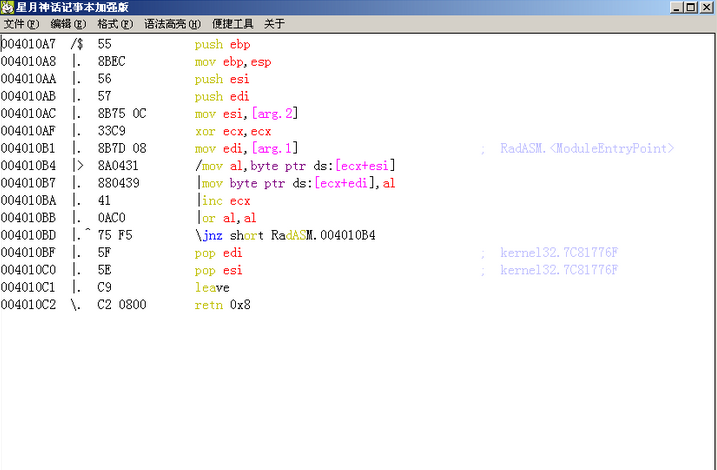Click the 'retn 0x8' instruction
This screenshot has width=717, height=470.
[x=222, y=305]
